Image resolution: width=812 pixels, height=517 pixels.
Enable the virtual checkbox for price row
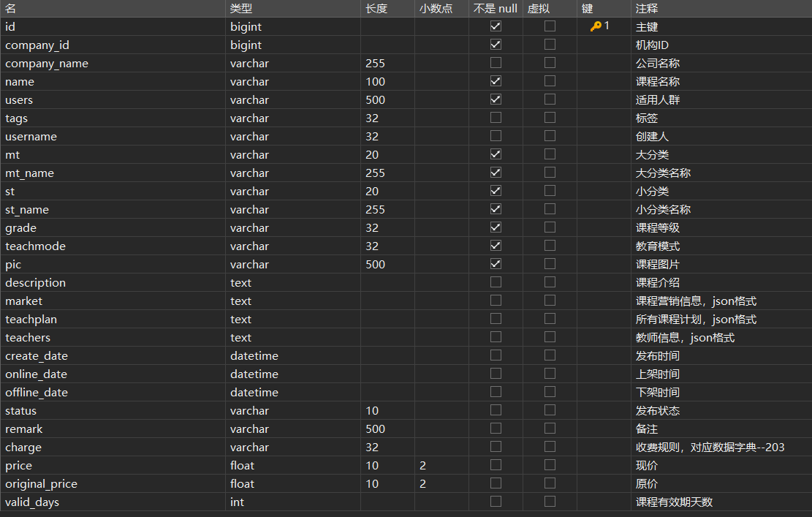pyautogui.click(x=550, y=465)
